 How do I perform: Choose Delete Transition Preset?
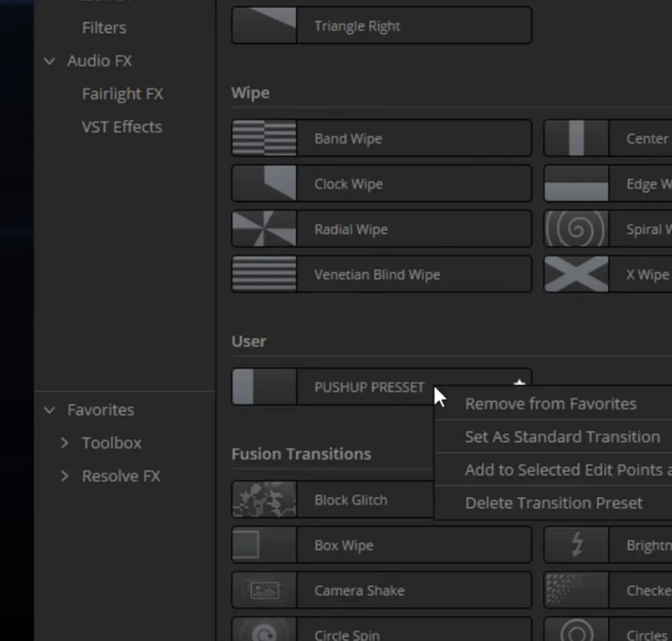(553, 502)
